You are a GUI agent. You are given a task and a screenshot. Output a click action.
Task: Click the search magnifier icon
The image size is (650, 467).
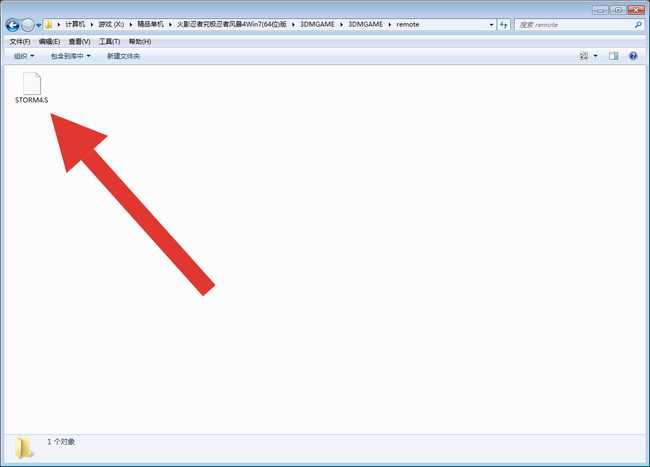pos(637,24)
